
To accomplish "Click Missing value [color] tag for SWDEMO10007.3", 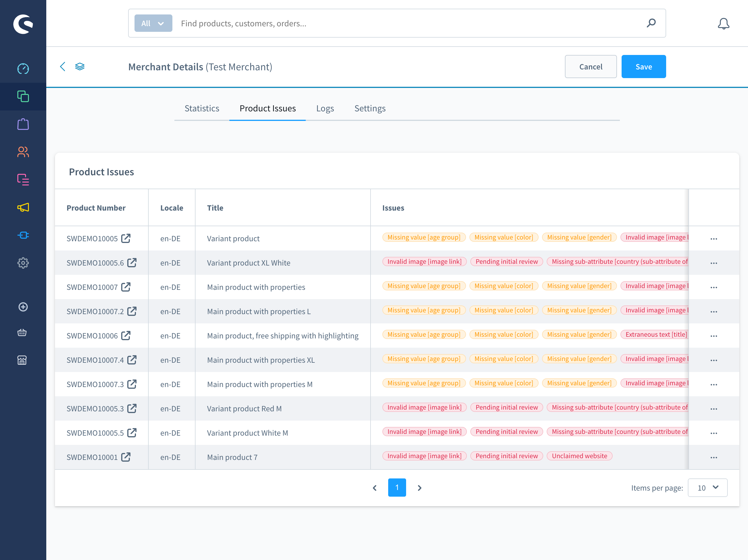I will [504, 383].
